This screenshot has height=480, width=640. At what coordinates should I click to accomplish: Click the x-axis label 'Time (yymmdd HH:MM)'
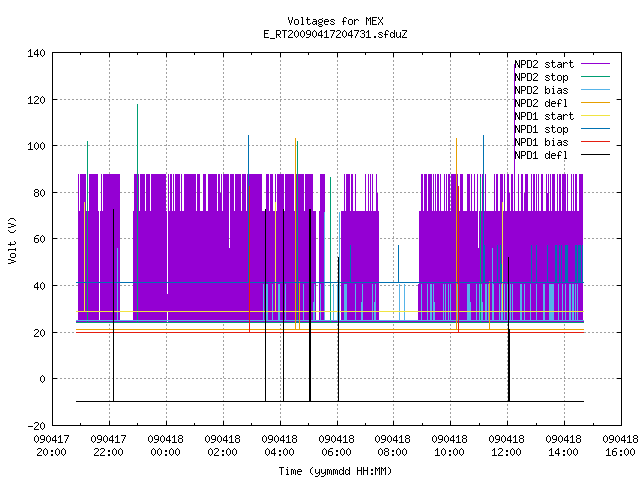tap(335, 471)
